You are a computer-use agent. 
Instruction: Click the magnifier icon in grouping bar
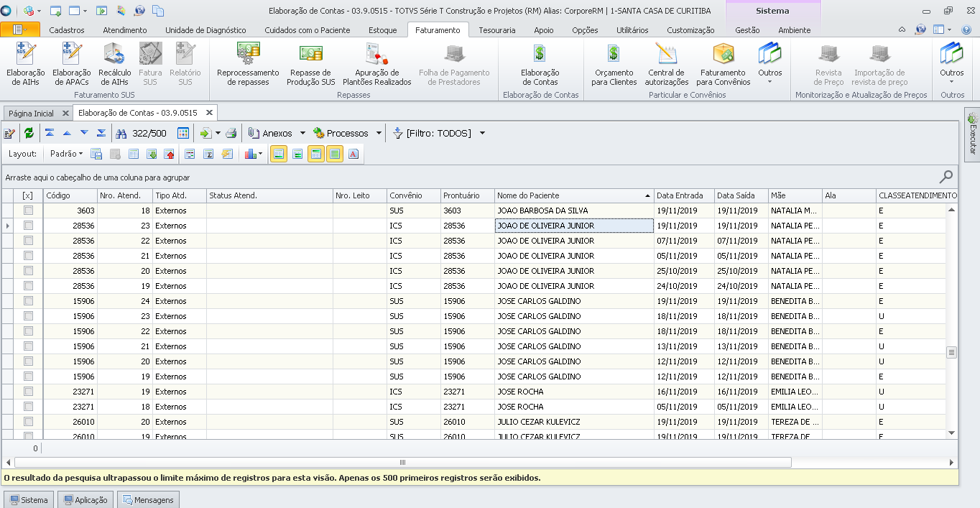946,177
